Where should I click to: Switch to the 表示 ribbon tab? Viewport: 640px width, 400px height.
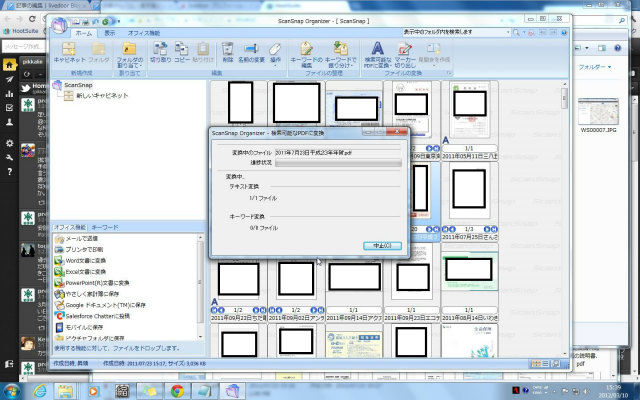(110, 33)
